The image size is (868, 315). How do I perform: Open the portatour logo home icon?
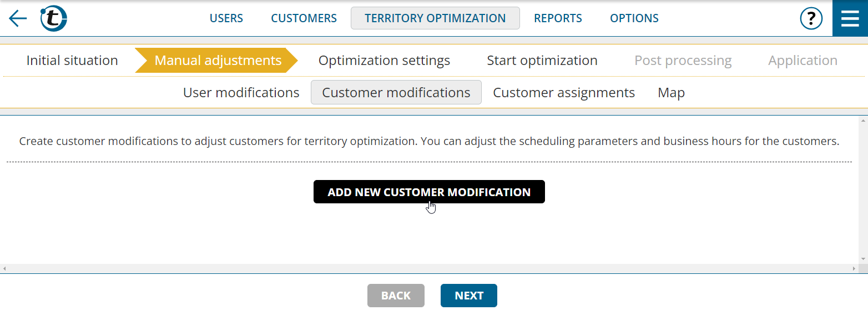54,18
